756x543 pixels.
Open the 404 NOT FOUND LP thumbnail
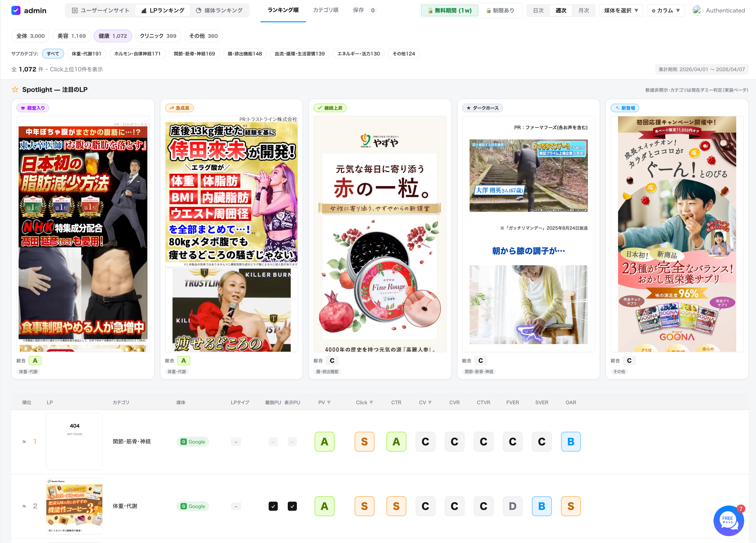click(74, 442)
